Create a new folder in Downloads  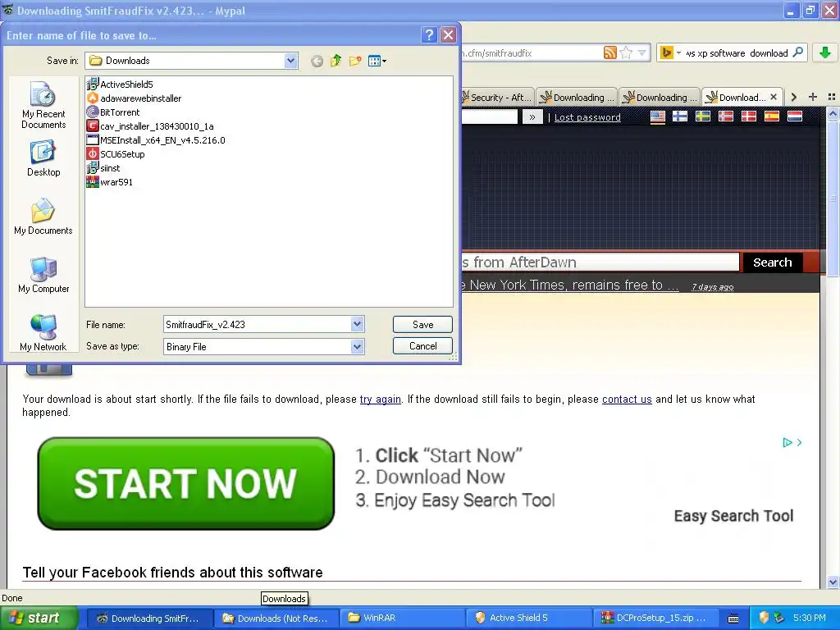point(355,61)
